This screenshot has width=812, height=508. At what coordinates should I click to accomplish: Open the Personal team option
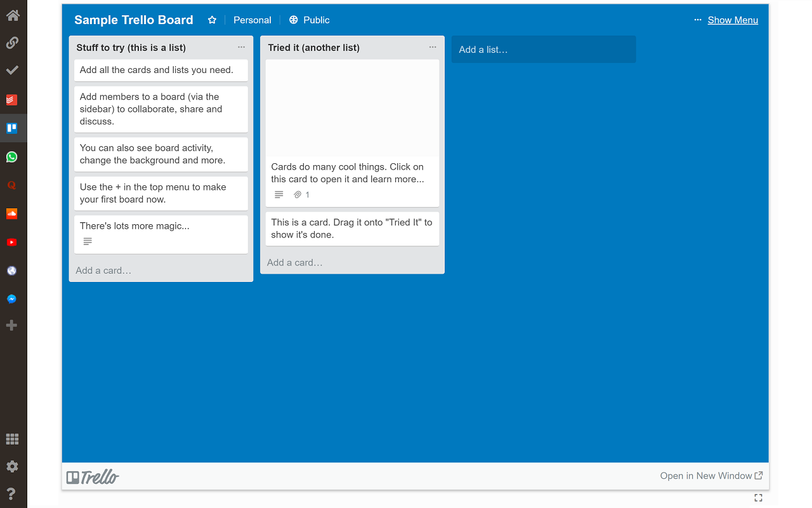point(252,20)
